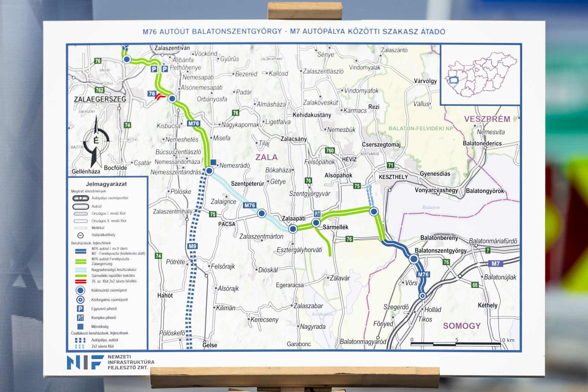Click the interchange circle at Balatonszentgyörgy
588x392 pixels.
(414, 259)
